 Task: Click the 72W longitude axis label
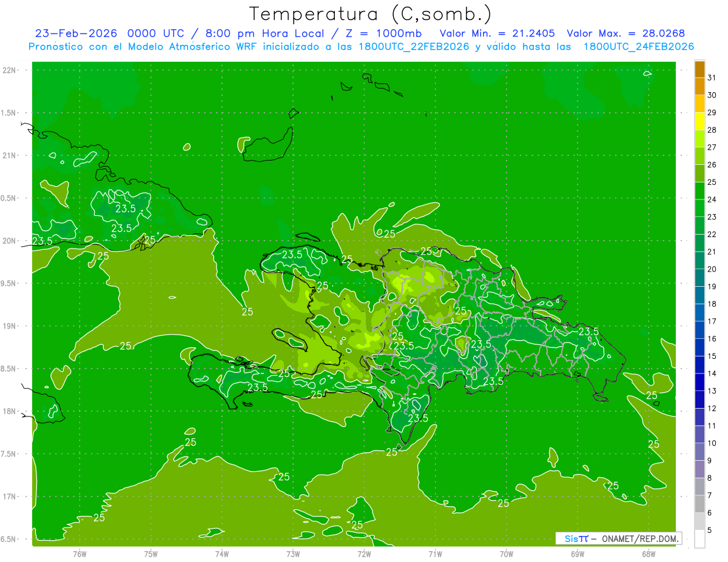click(x=364, y=554)
